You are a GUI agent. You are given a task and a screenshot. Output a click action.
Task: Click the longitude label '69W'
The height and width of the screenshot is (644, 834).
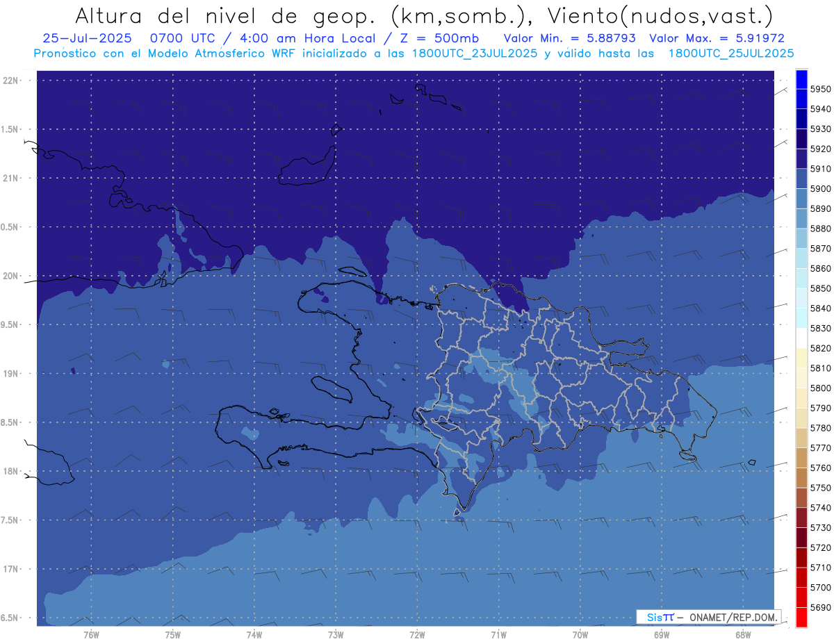tap(661, 634)
